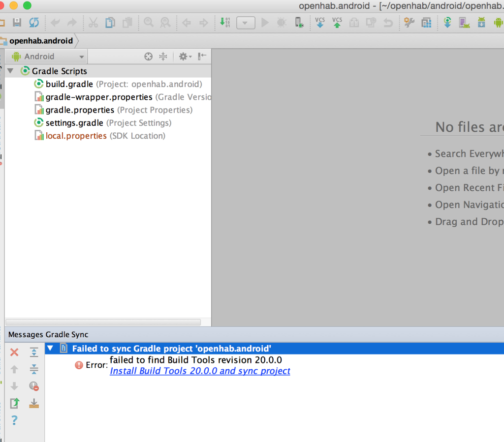This screenshot has height=442, width=504.
Task: Click the project panel horizontal scrollbar
Action: click(103, 322)
